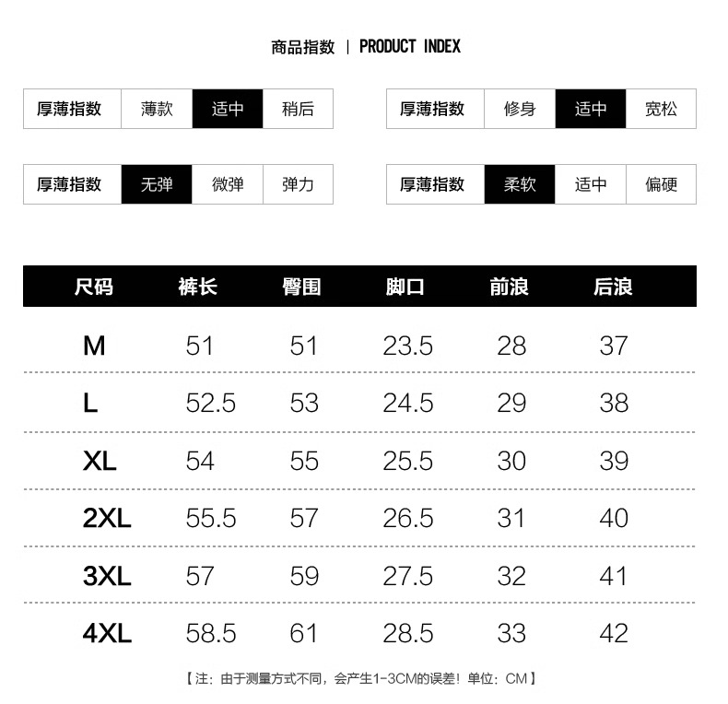Select the 偏硬 option
This screenshot has width=728, height=704.
(661, 184)
